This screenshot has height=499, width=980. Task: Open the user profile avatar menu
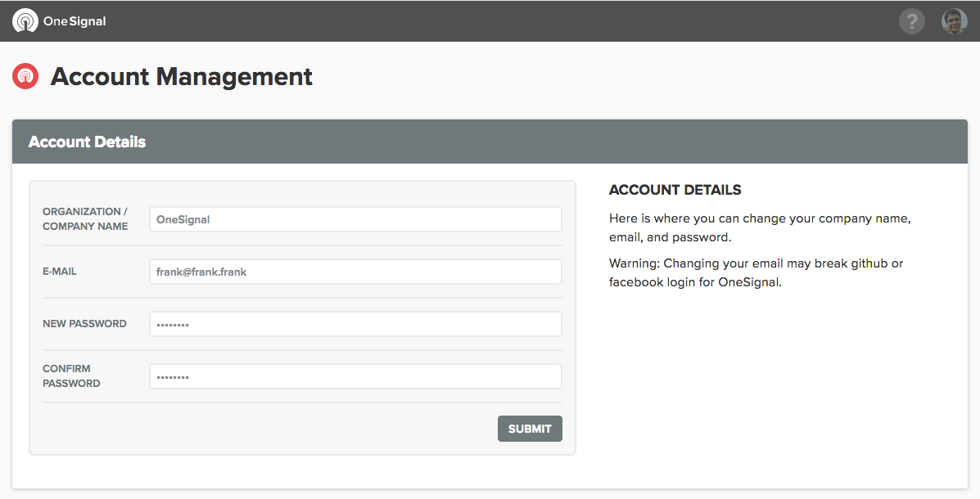click(955, 21)
